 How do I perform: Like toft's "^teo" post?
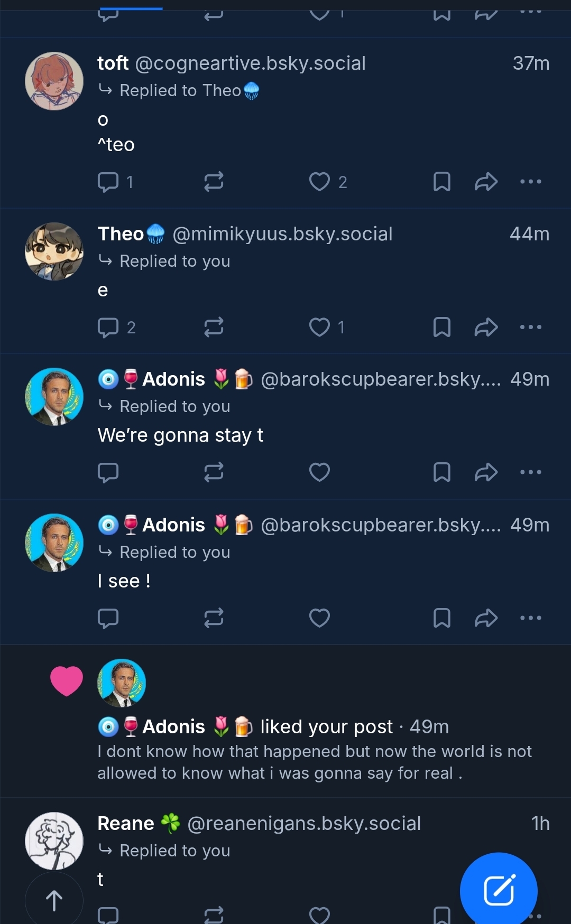coord(319,182)
